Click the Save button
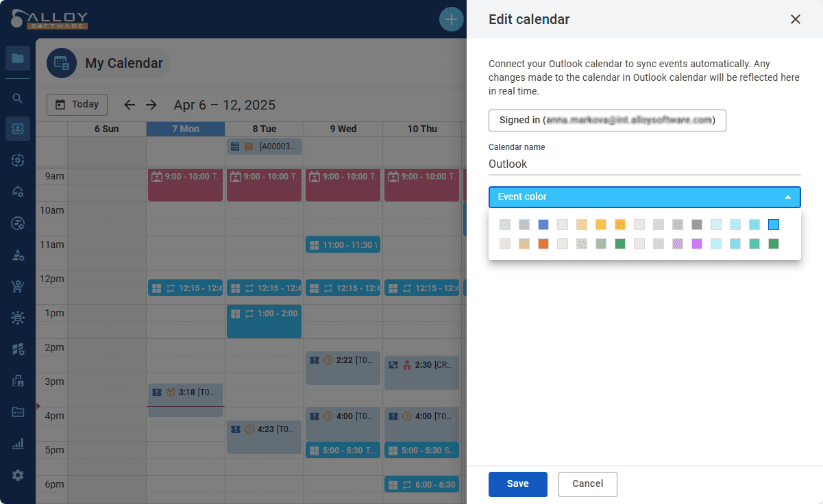 point(518,484)
